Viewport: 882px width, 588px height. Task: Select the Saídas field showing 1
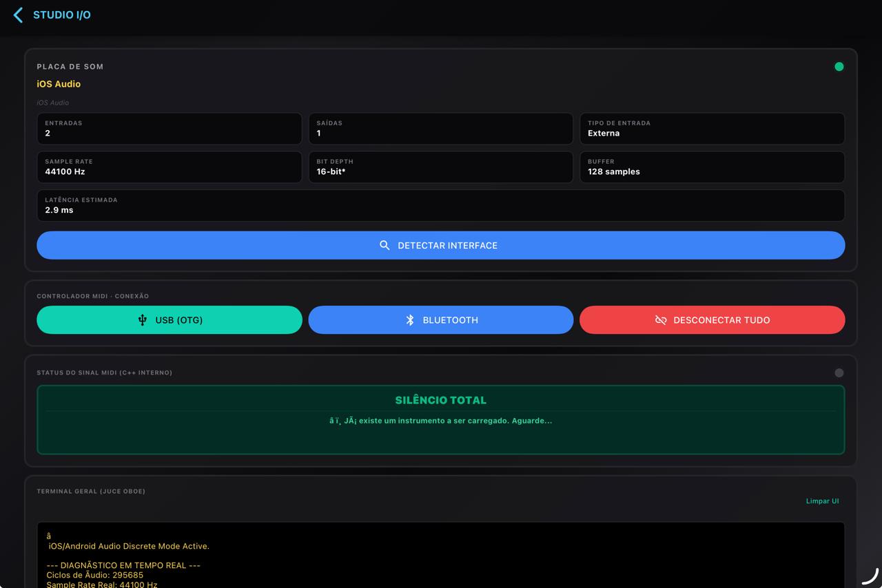pos(441,129)
